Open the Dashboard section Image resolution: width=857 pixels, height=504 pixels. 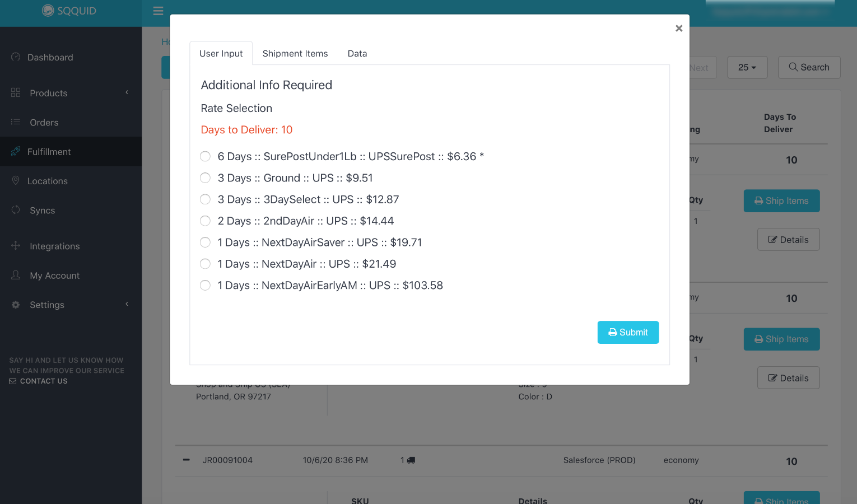click(50, 57)
